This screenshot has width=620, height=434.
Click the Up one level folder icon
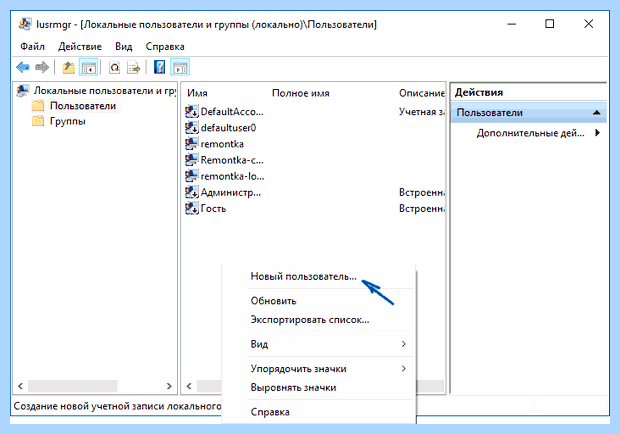pos(68,68)
